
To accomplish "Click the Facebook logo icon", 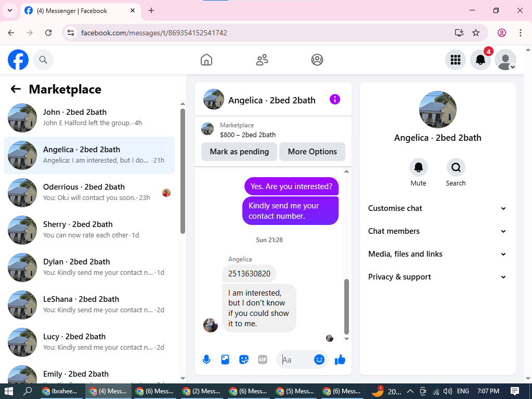I will 18,60.
